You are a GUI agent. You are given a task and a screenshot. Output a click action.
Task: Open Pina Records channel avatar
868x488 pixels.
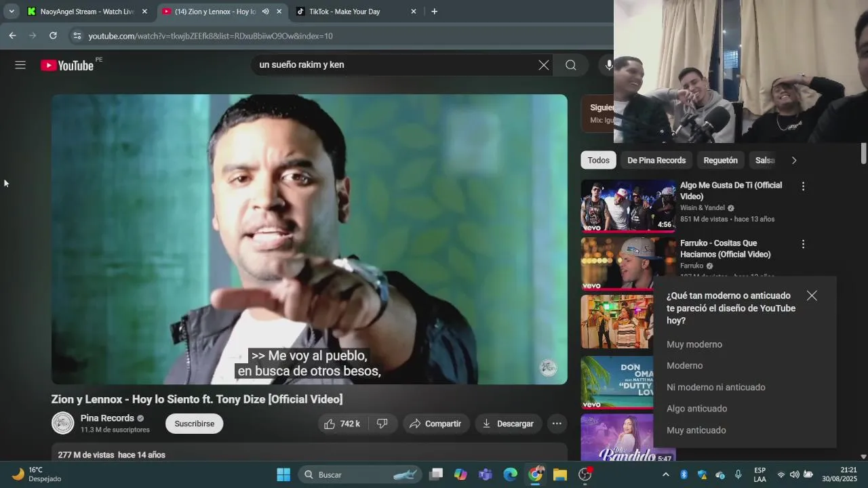tap(63, 423)
